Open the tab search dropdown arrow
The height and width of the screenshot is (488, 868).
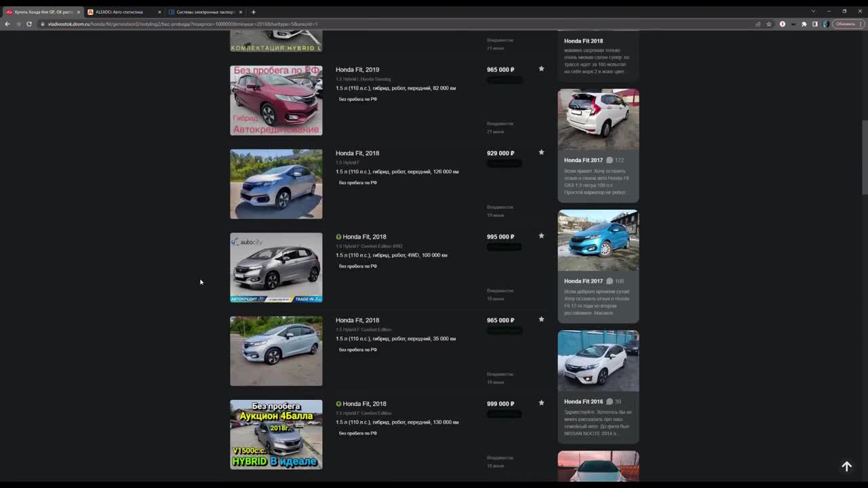click(813, 12)
